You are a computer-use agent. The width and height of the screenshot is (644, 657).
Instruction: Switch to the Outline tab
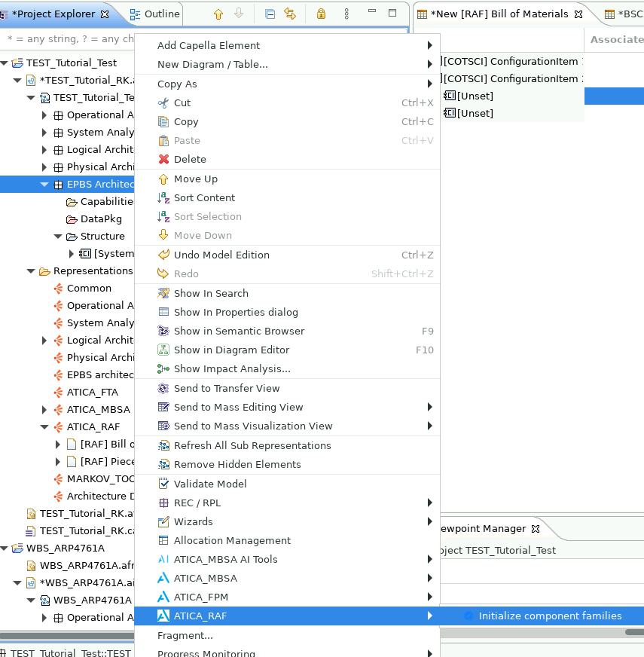155,14
